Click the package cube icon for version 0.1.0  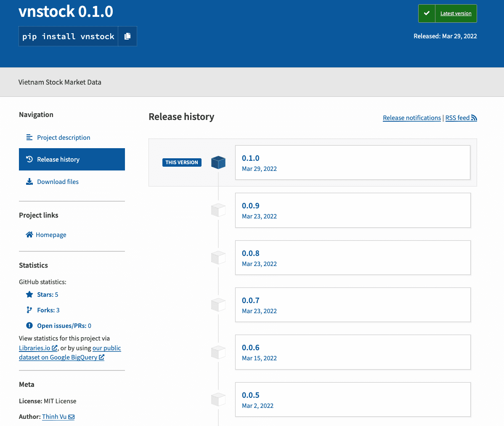218,162
